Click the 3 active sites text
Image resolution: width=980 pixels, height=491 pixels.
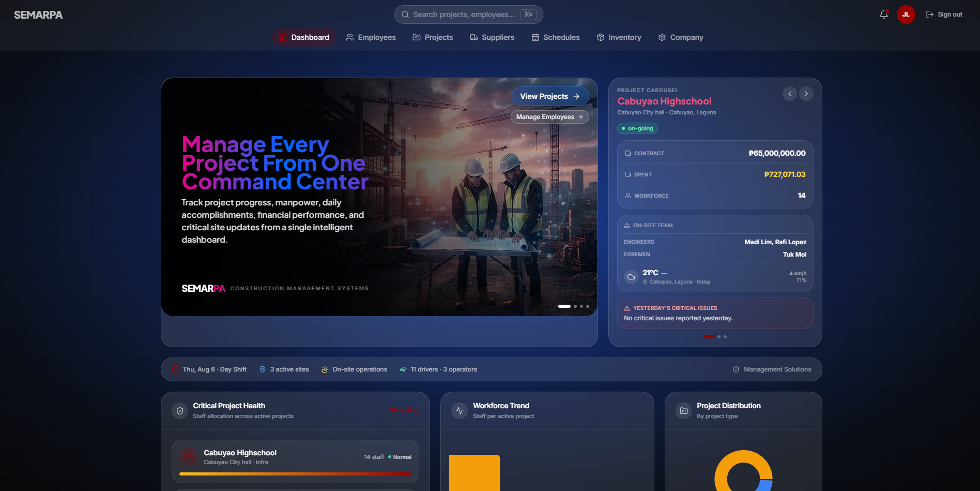[x=289, y=369]
